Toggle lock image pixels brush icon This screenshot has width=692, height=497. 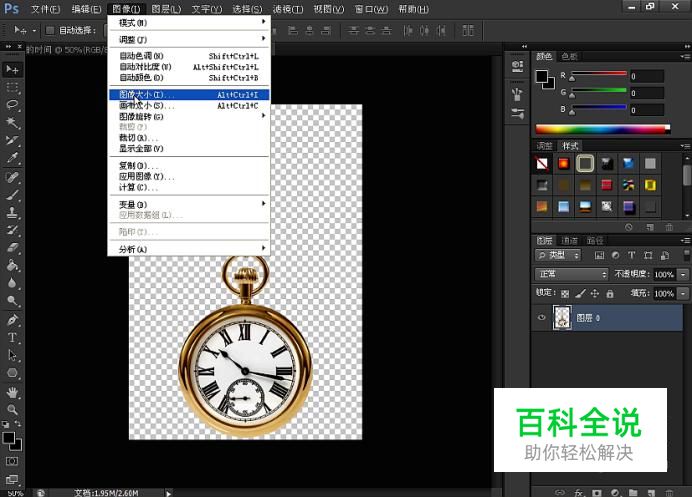point(580,294)
